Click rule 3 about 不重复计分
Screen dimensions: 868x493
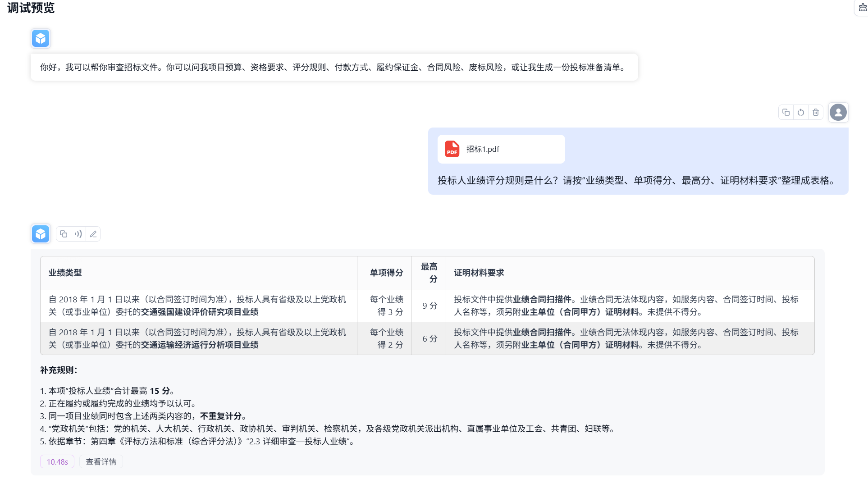click(x=143, y=416)
